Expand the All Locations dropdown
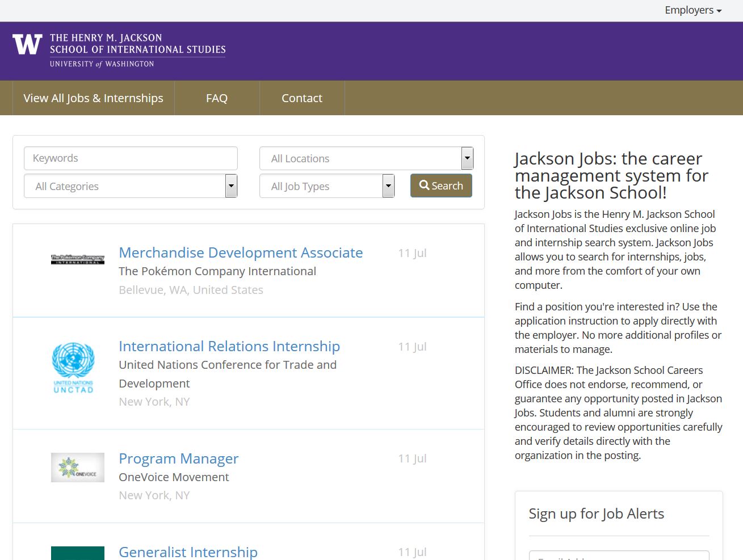Viewport: 743px width, 560px height. tap(366, 158)
